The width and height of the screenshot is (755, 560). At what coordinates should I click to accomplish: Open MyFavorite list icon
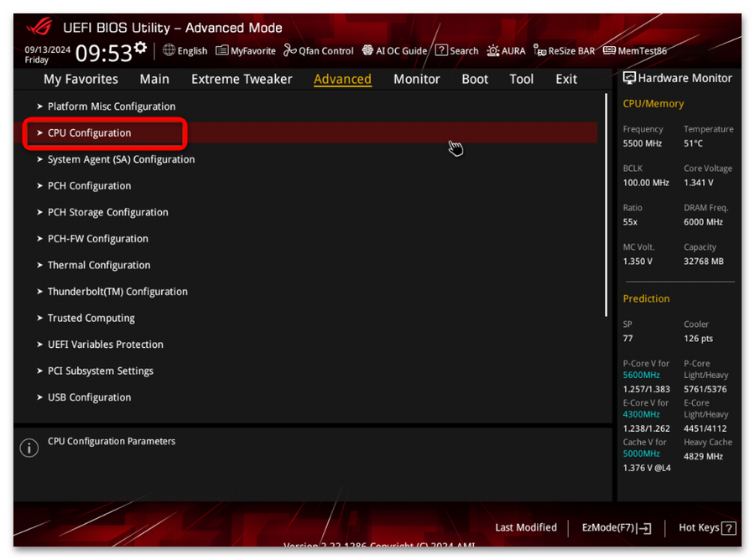click(221, 50)
